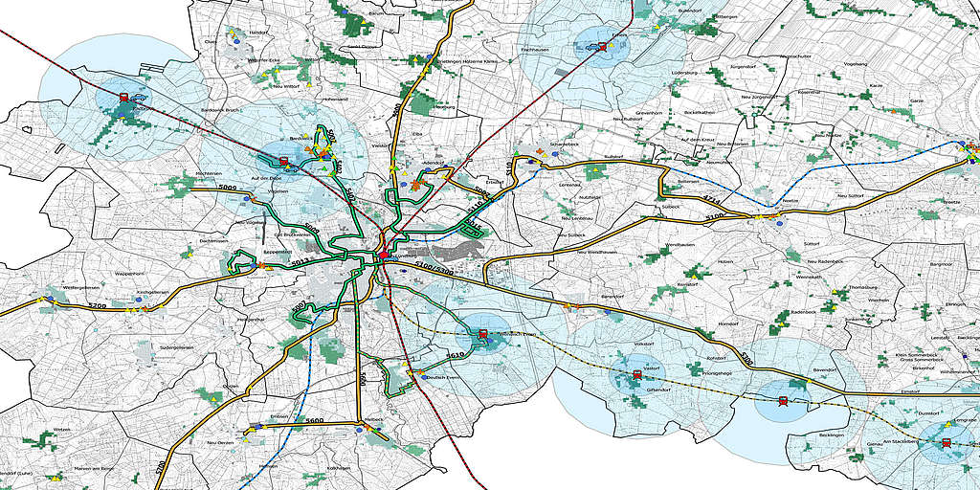The image size is (980, 490).
Task: Click the Westergellersen place label
Action: (82, 287)
